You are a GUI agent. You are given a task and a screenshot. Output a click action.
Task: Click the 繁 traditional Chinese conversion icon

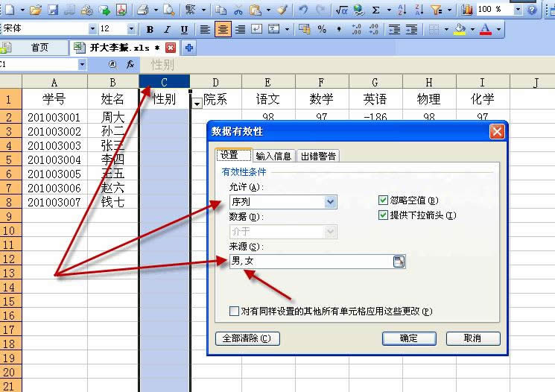[x=191, y=10]
